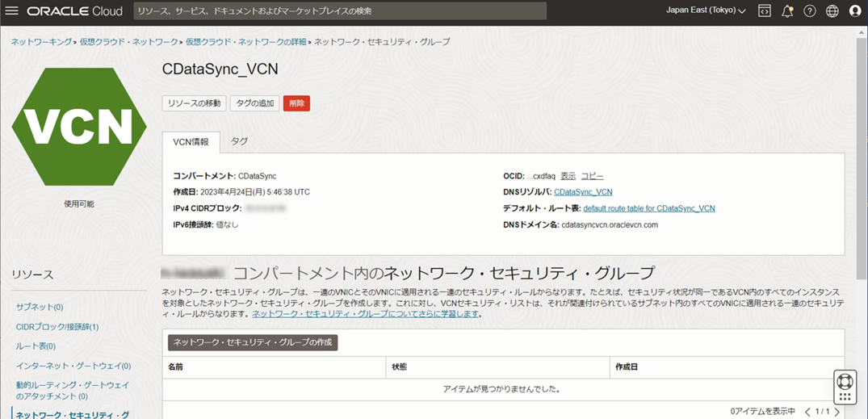
Task: Go to previous page arrow
Action: click(x=807, y=412)
